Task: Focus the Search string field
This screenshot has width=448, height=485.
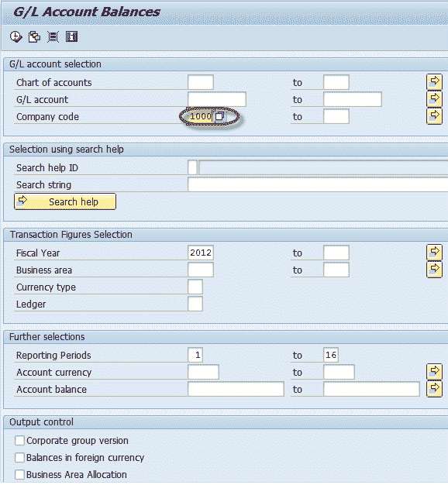Action: (x=318, y=184)
